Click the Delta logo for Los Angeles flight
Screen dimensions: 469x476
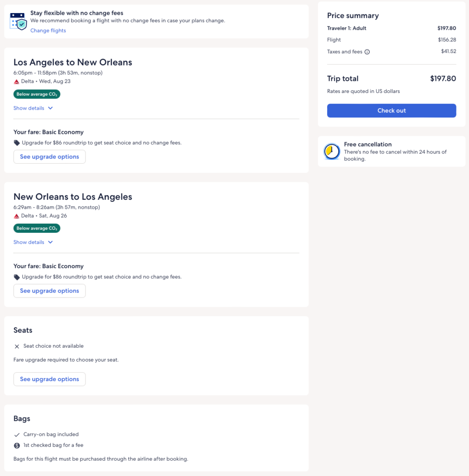pos(17,81)
